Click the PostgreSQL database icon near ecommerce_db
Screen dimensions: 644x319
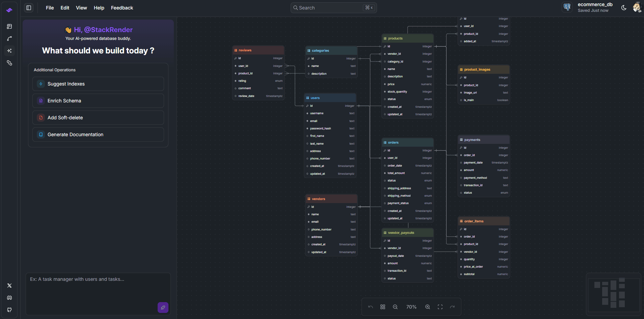[567, 7]
